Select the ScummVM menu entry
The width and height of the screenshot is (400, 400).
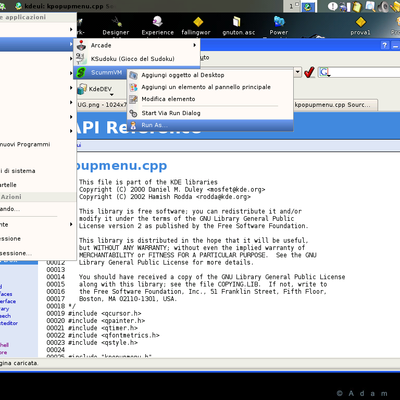pos(100,72)
